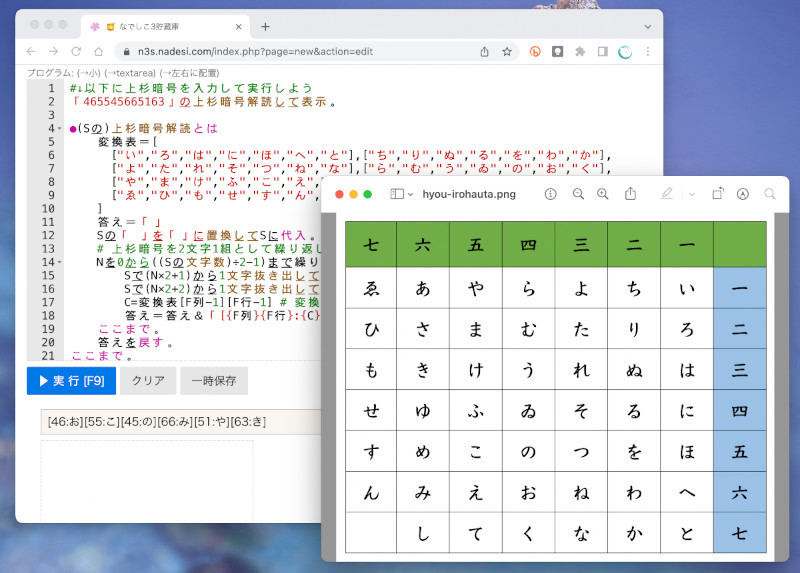Click the い cell in the table
Screen dimensions: 800x573
687,288
